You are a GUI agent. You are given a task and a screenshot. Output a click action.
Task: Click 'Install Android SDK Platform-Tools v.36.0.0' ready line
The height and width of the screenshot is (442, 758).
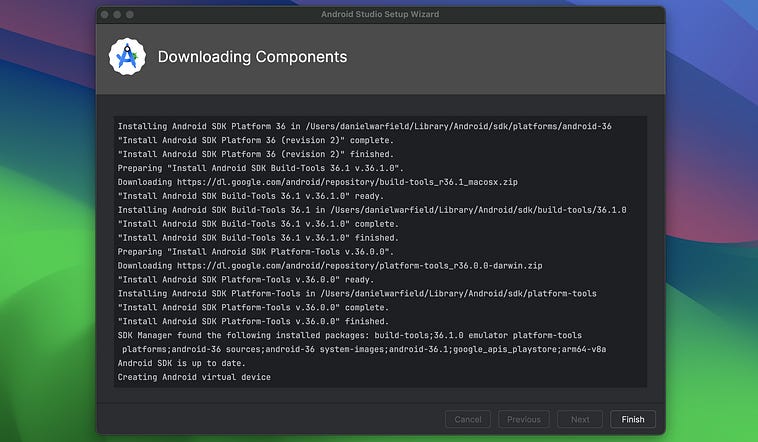tap(246, 280)
